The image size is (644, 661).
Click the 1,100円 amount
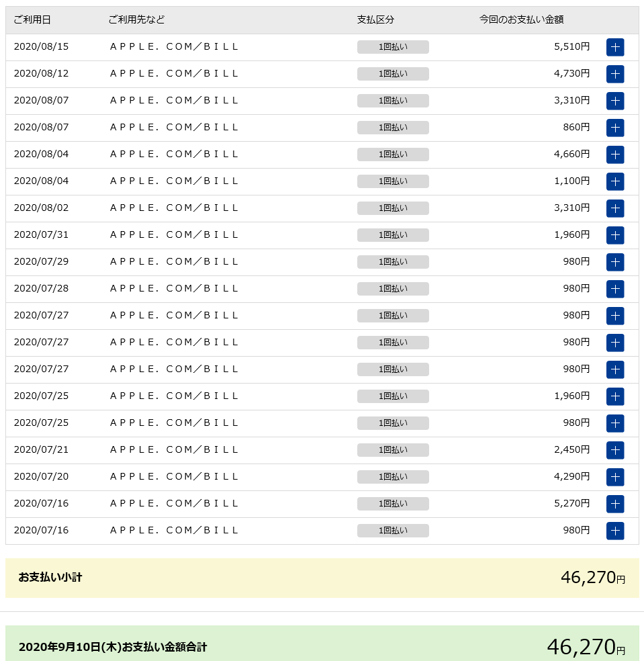(x=572, y=181)
